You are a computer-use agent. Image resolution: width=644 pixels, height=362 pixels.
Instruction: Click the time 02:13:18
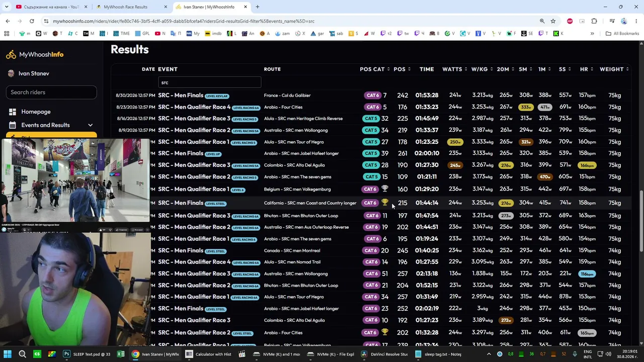point(427,274)
